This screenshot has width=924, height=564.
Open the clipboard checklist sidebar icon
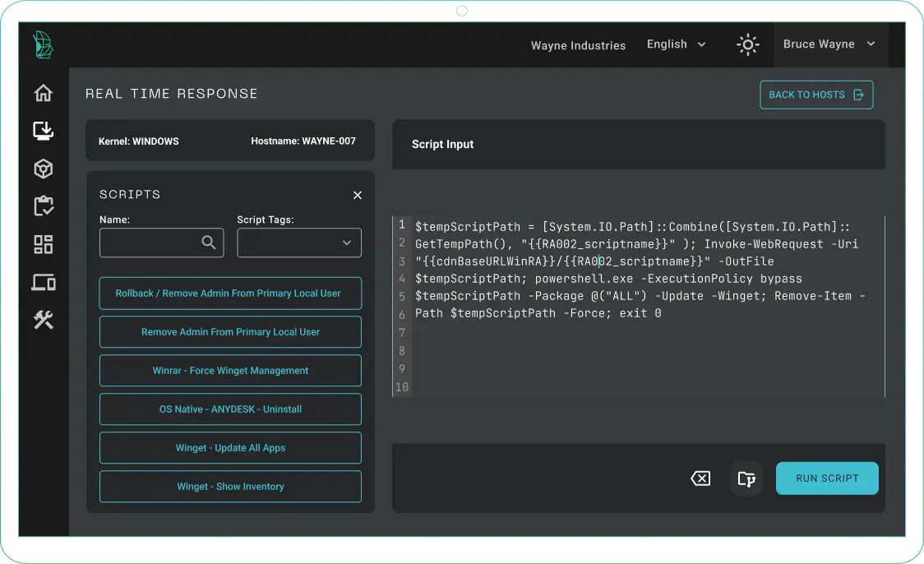43,206
